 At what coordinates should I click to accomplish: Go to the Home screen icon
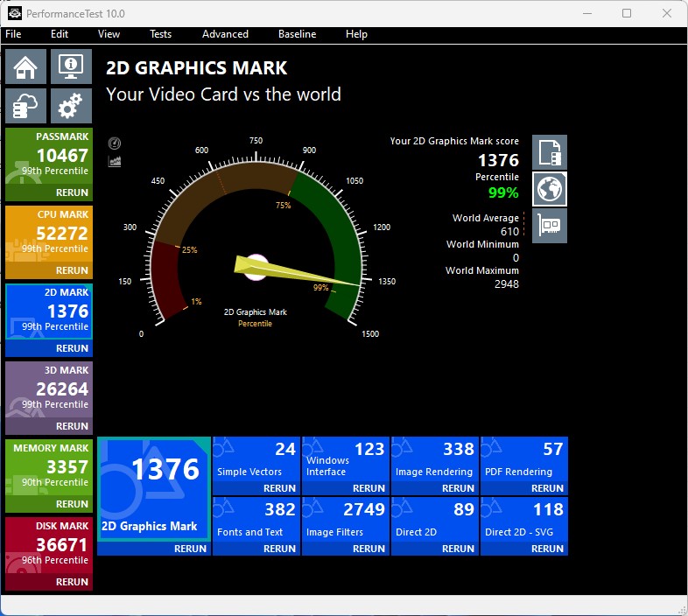point(26,66)
